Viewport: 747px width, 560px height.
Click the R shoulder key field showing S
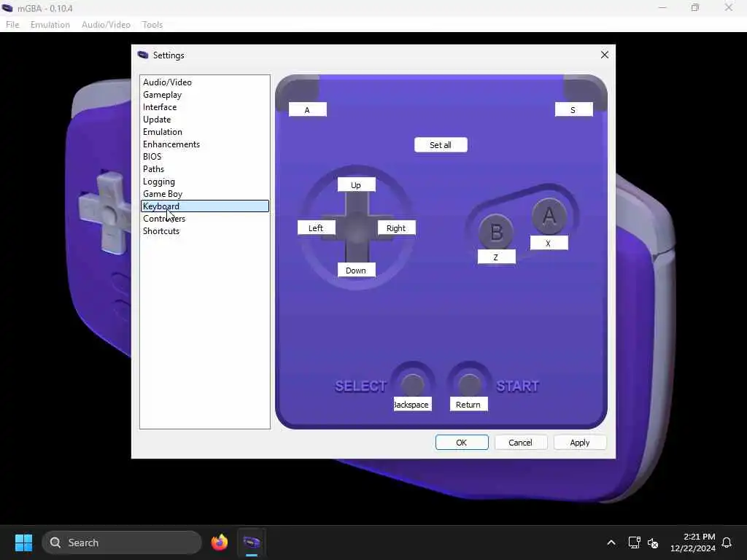click(573, 109)
